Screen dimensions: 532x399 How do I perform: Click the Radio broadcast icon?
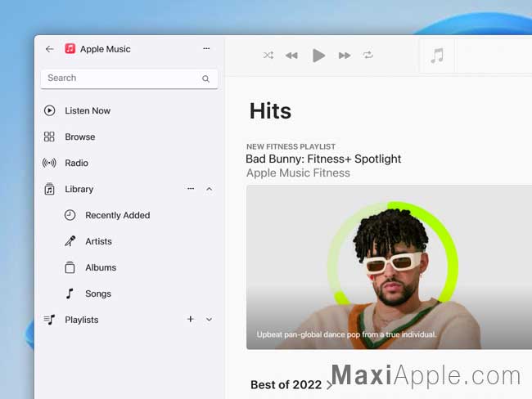click(x=49, y=163)
